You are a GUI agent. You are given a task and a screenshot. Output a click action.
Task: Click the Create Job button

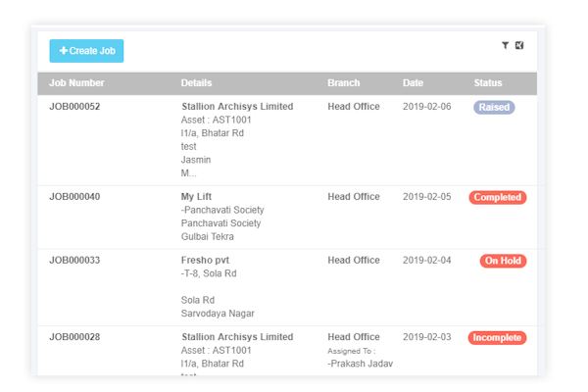click(x=86, y=50)
